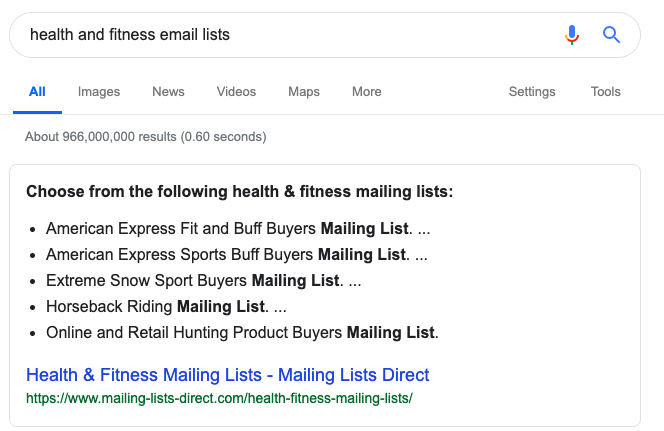Click the Online and Retail Hunting Product Buyers item
Screen dimensions: 664x431
coord(242,333)
